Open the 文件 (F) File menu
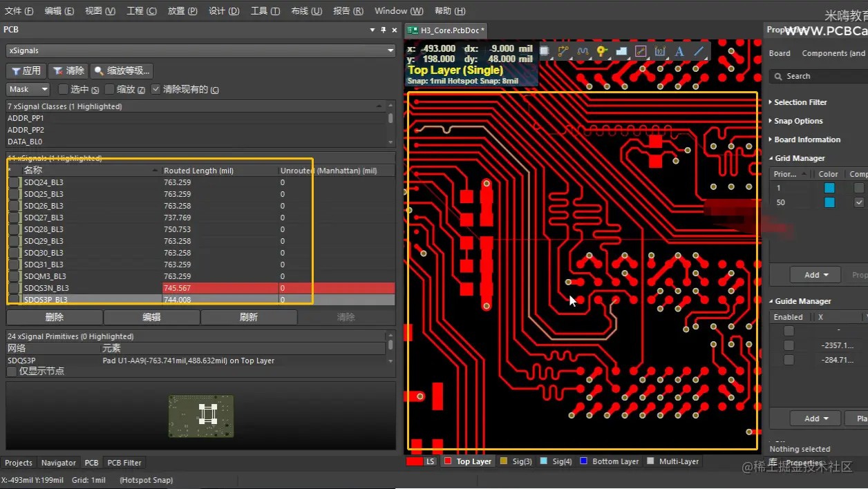Image resolution: width=868 pixels, height=489 pixels. 19,11
